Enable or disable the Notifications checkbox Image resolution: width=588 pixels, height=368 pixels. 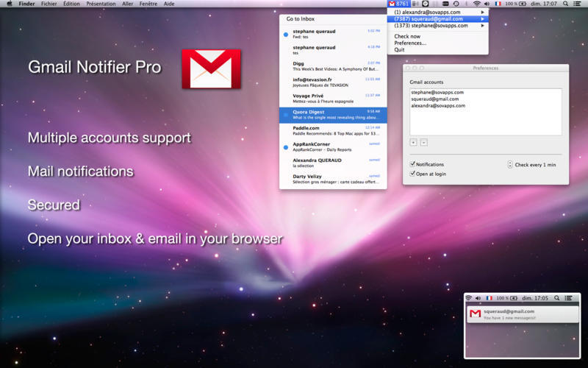412,164
